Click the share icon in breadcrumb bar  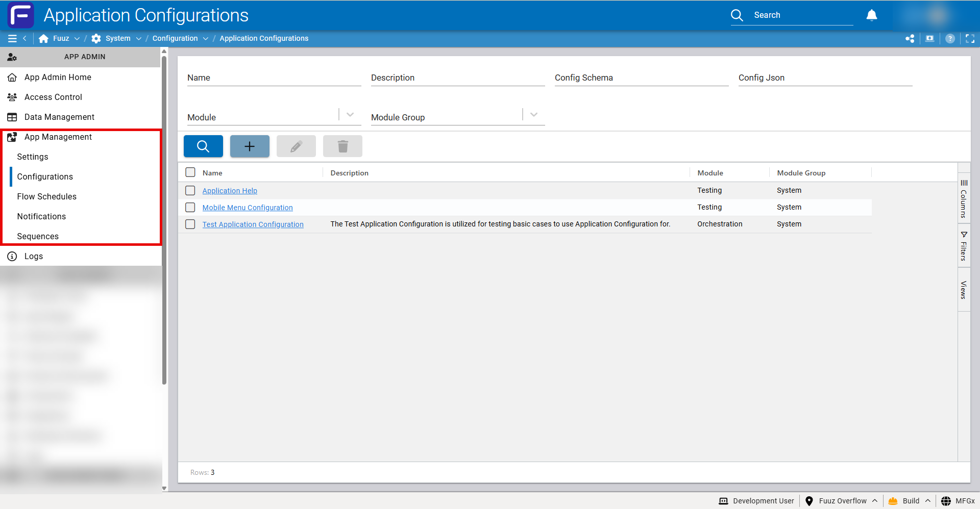pyautogui.click(x=910, y=39)
